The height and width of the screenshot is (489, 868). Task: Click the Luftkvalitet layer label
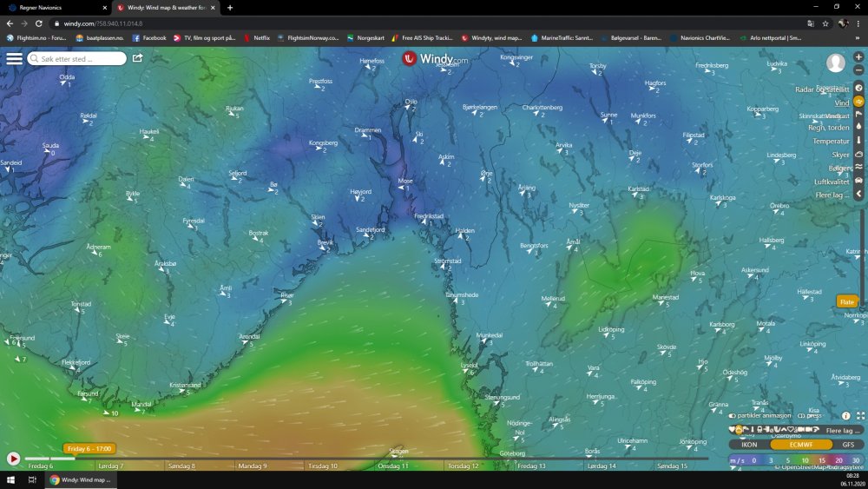pyautogui.click(x=832, y=182)
